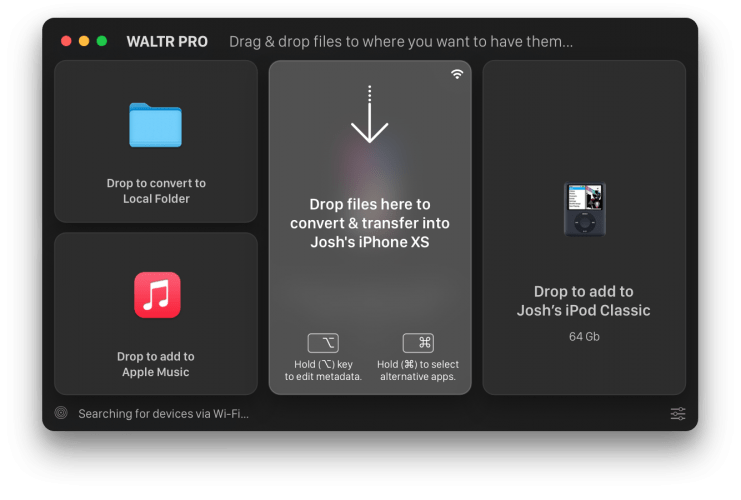Click 'Hold (⌥) key to edit metadata' hint
Viewport: 741px width, 500px height.
(323, 371)
